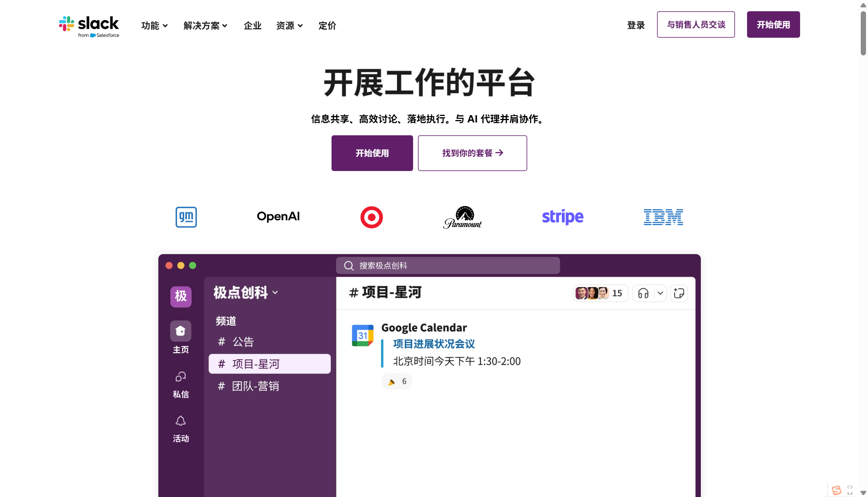Follow the 找到你的套餐 link
Viewport: 868px width, 497px height.
pyautogui.click(x=472, y=153)
